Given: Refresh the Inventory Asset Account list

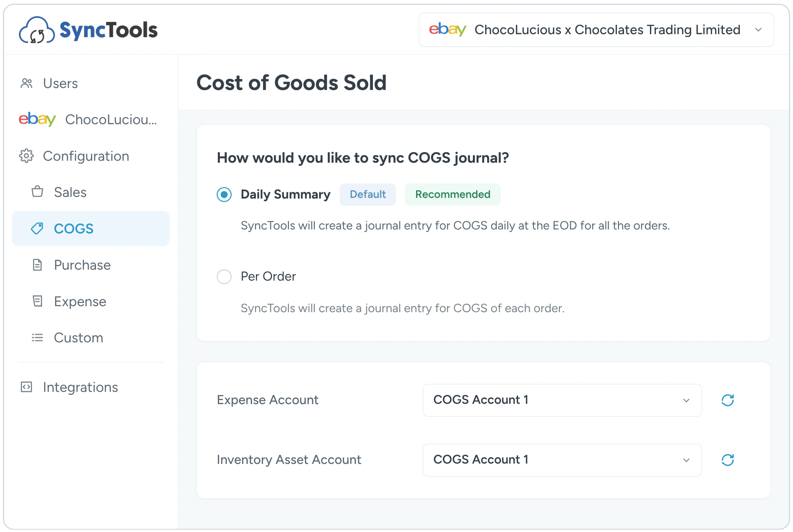Looking at the screenshot, I should click(x=728, y=460).
